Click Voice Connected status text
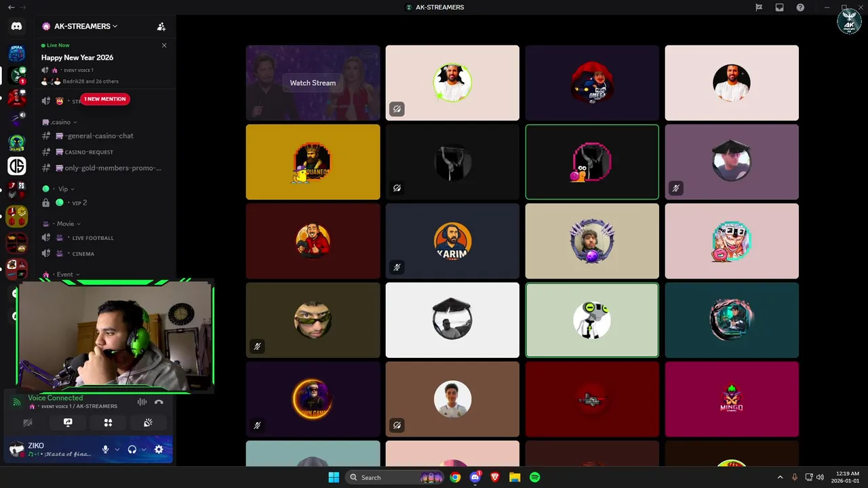Screen dimensions: 868x488 (55, 398)
